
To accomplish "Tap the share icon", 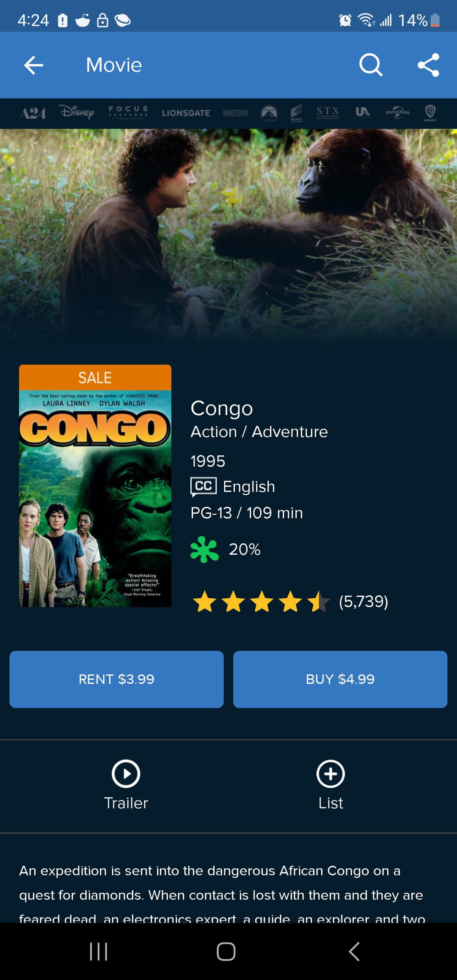I will pos(428,65).
